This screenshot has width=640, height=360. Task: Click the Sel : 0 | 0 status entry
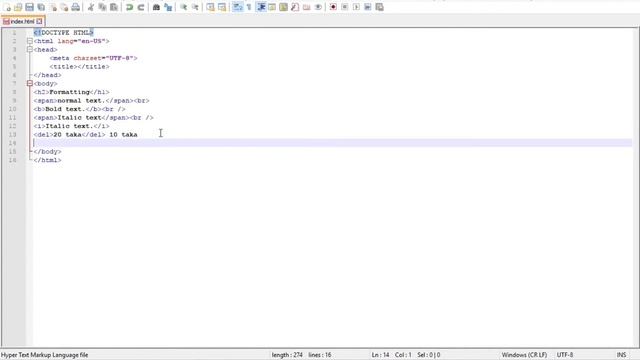(429, 355)
